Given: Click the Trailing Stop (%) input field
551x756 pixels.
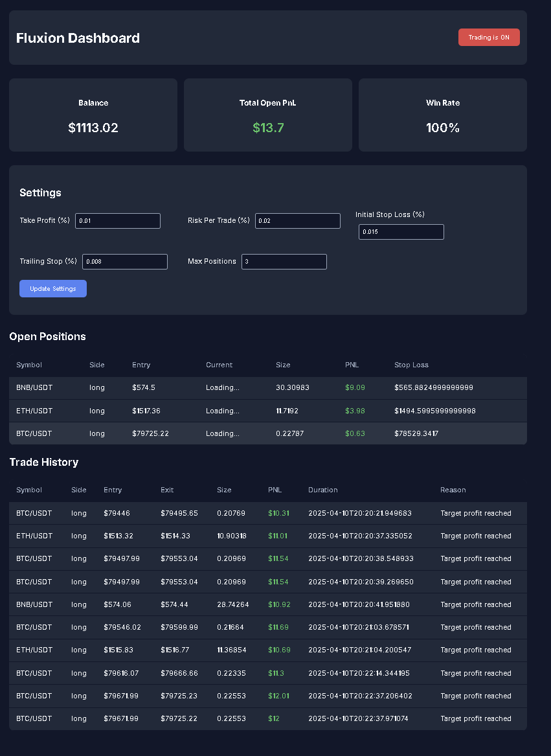Looking at the screenshot, I should click(x=125, y=261).
